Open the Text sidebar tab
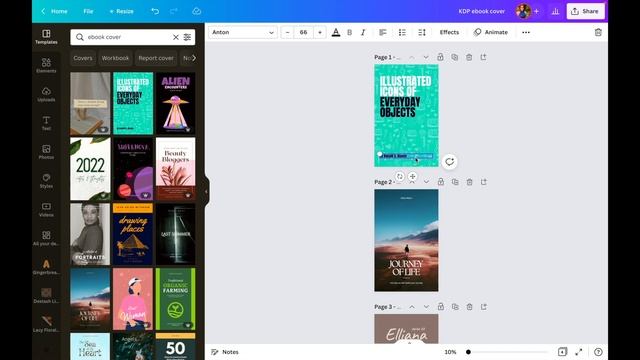Screen dimensions: 640x360 (46, 123)
